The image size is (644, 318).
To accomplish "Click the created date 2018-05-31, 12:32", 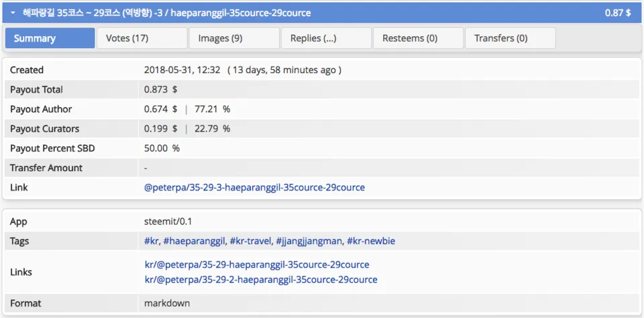I will tap(182, 70).
